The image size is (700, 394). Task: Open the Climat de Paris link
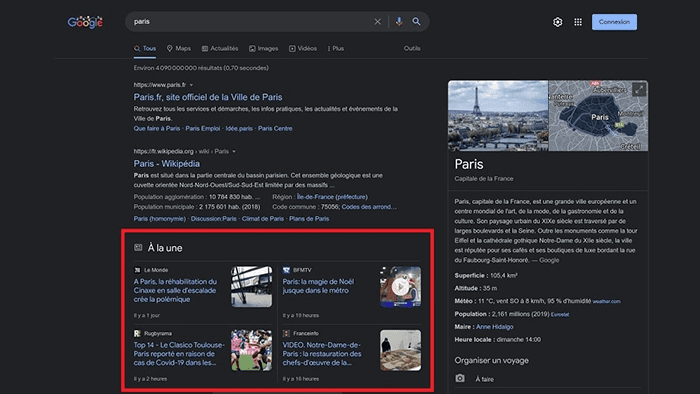(x=262, y=219)
